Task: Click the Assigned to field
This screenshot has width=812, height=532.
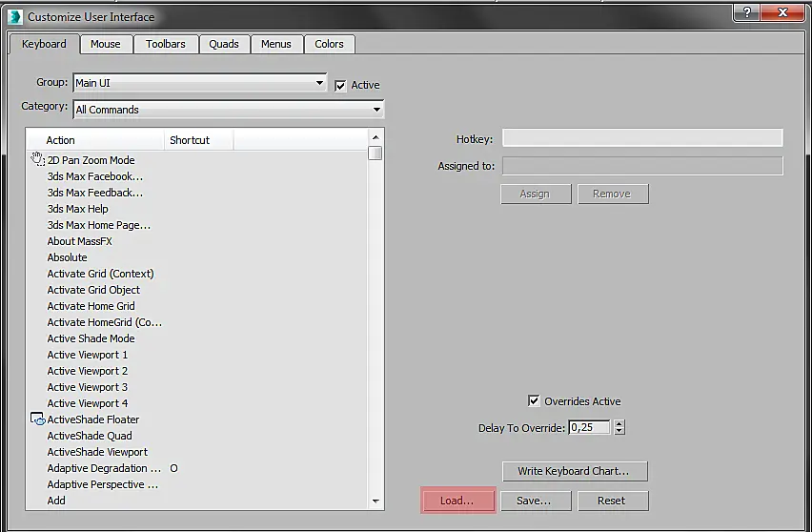Action: click(x=642, y=166)
